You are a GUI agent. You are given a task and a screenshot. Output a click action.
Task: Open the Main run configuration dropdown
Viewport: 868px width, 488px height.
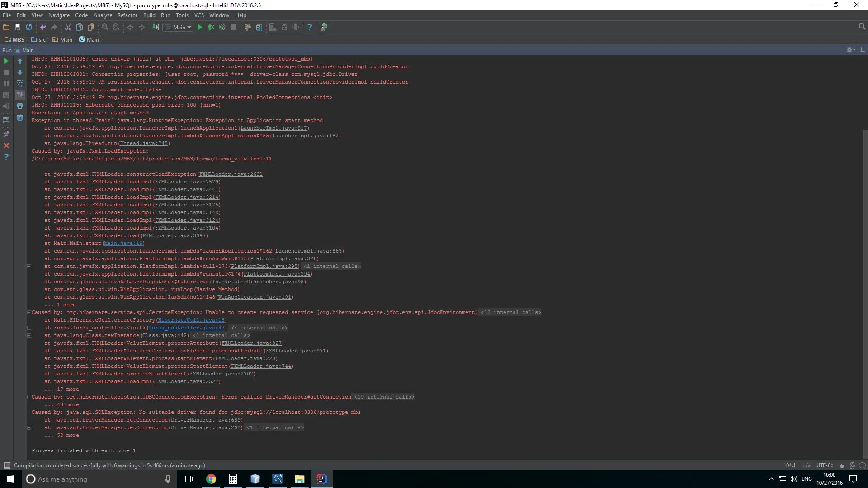tap(179, 28)
